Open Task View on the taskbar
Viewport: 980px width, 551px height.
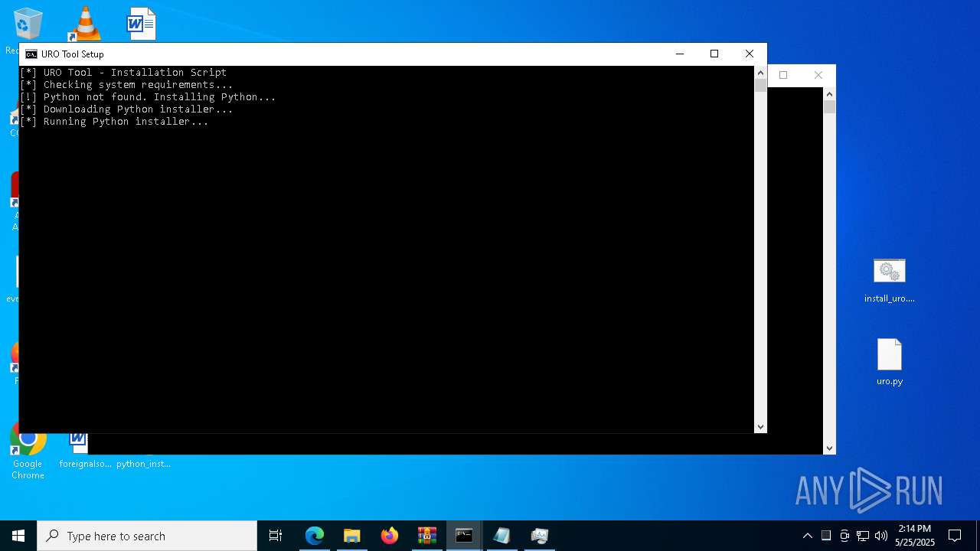point(276,536)
